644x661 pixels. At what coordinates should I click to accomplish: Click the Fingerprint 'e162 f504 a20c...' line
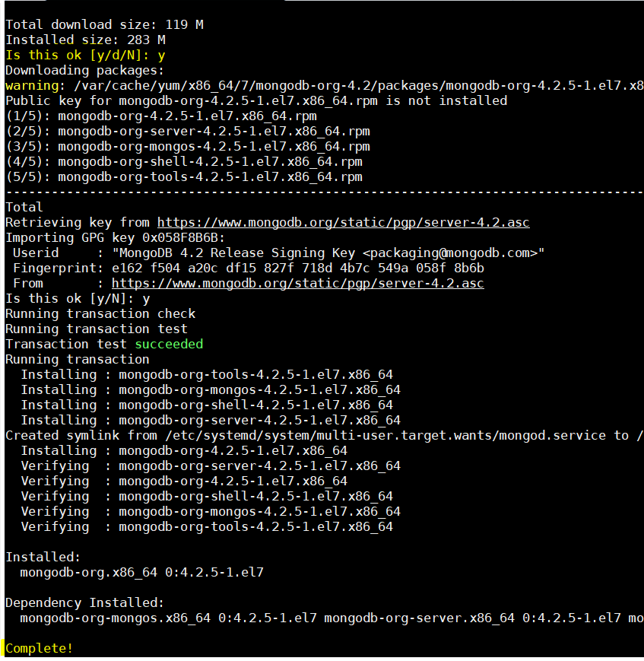tap(248, 268)
